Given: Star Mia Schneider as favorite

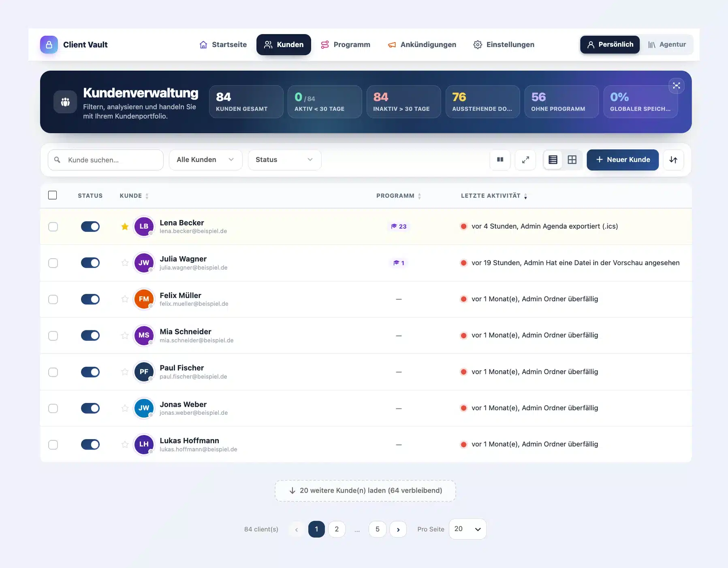Looking at the screenshot, I should point(125,335).
